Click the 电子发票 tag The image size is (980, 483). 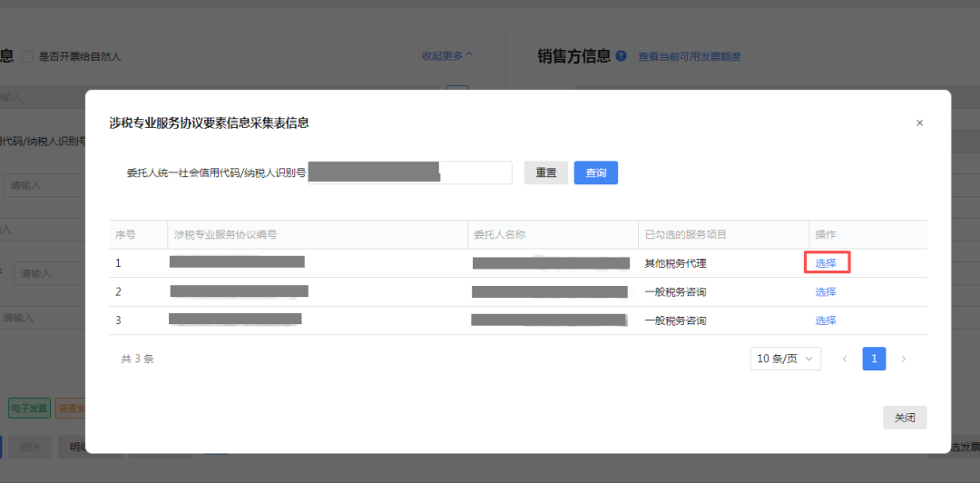click(29, 409)
